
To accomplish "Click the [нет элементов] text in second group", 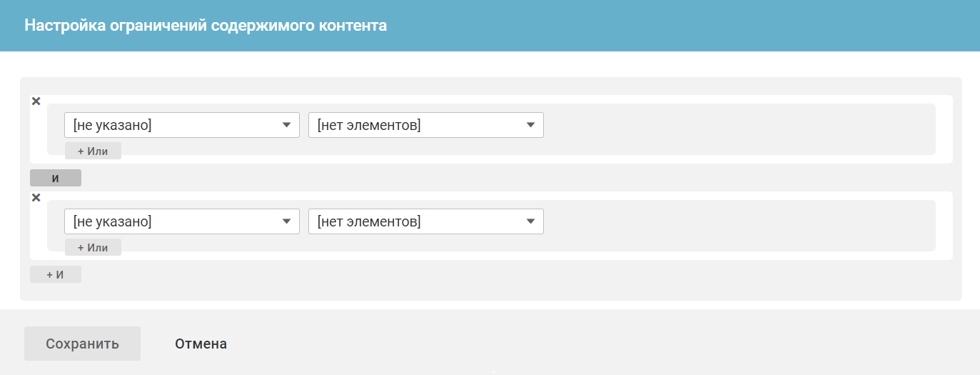I will tap(369, 222).
